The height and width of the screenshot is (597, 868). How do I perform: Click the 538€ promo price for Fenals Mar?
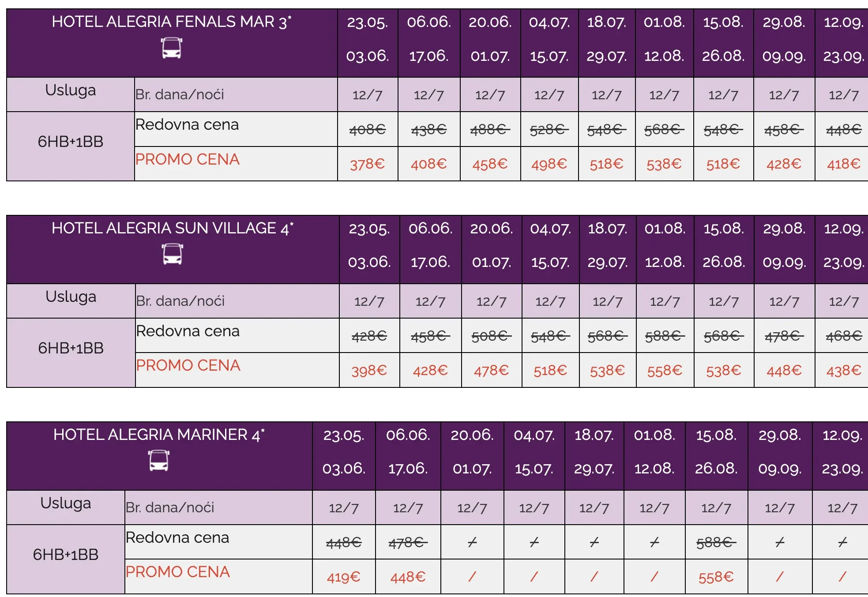[x=664, y=164]
